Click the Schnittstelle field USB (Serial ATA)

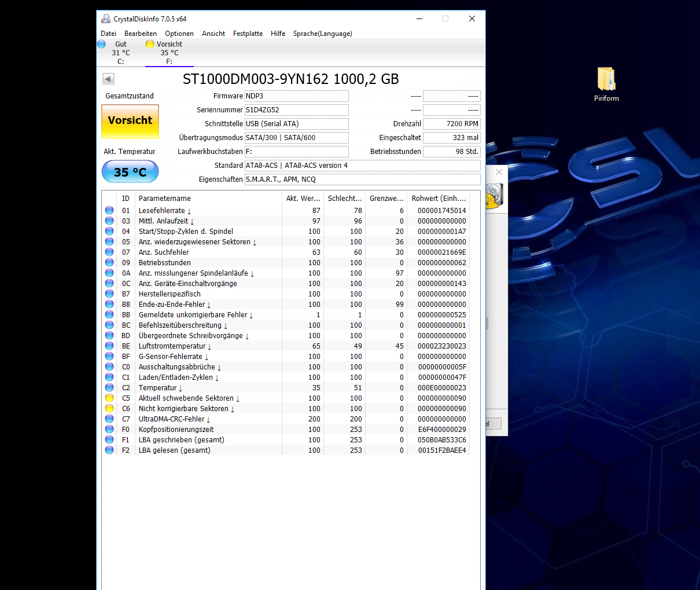297,124
